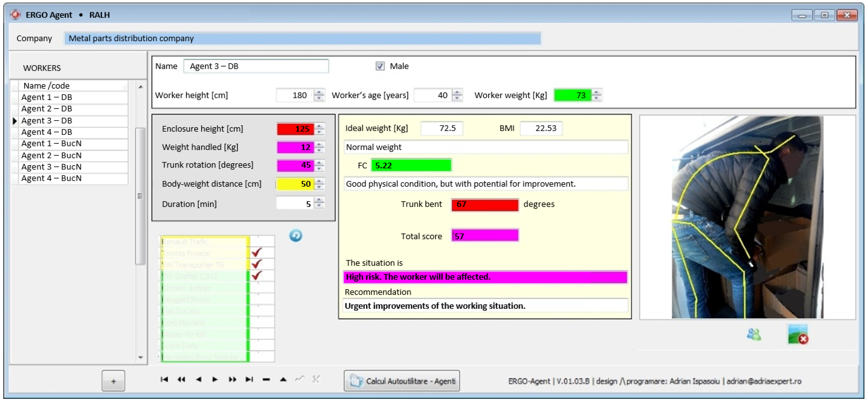Jump to first record in navigator
The height and width of the screenshot is (403, 868).
coord(164,379)
